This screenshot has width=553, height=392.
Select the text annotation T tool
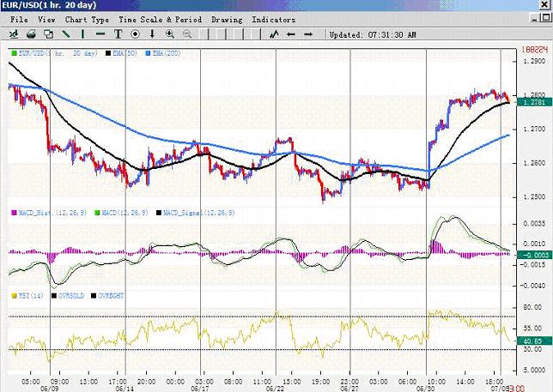118,34
